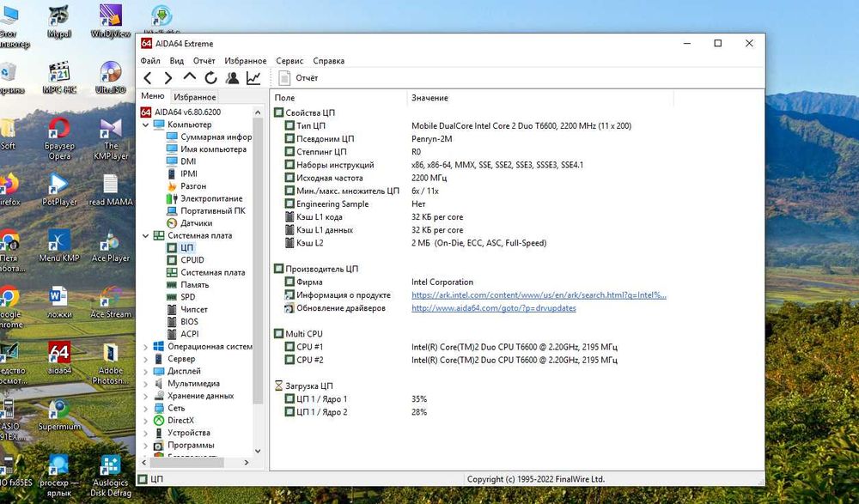859x504 pixels.
Task: Open the Разгон flame icon item
Action: 186,186
